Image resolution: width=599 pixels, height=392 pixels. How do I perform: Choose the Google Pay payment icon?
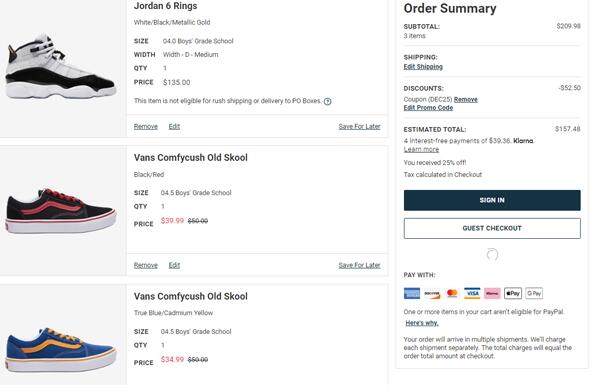click(x=534, y=293)
